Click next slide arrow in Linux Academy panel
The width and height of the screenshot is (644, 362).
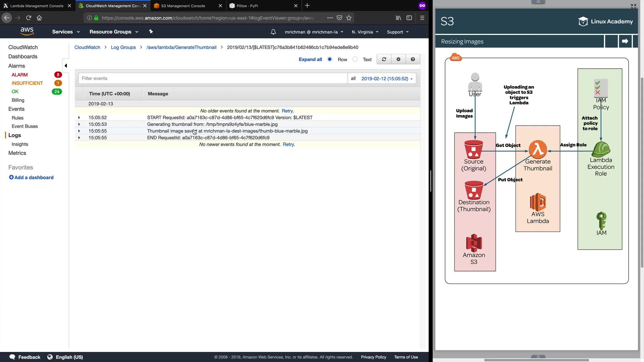pyautogui.click(x=625, y=41)
